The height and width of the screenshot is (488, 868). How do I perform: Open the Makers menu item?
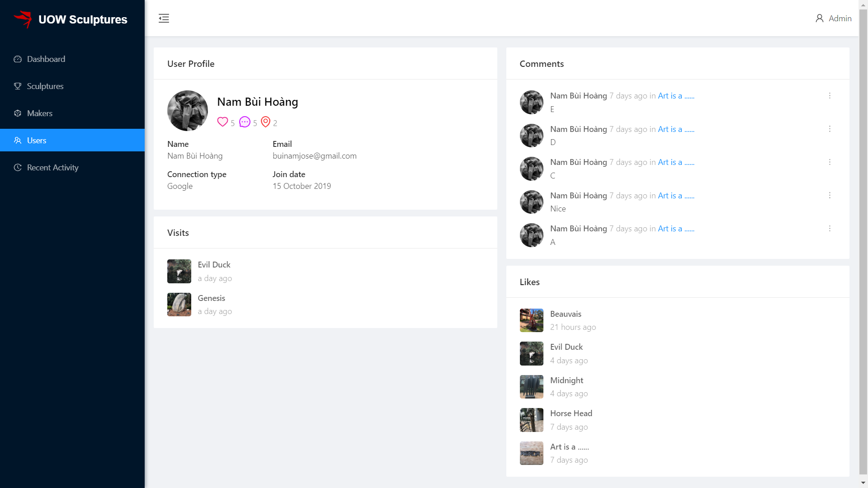point(40,113)
